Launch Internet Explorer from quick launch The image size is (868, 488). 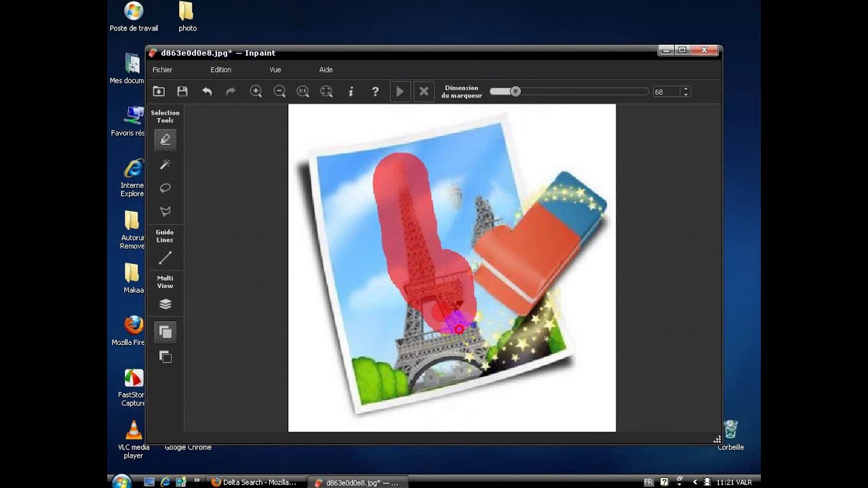pyautogui.click(x=165, y=482)
